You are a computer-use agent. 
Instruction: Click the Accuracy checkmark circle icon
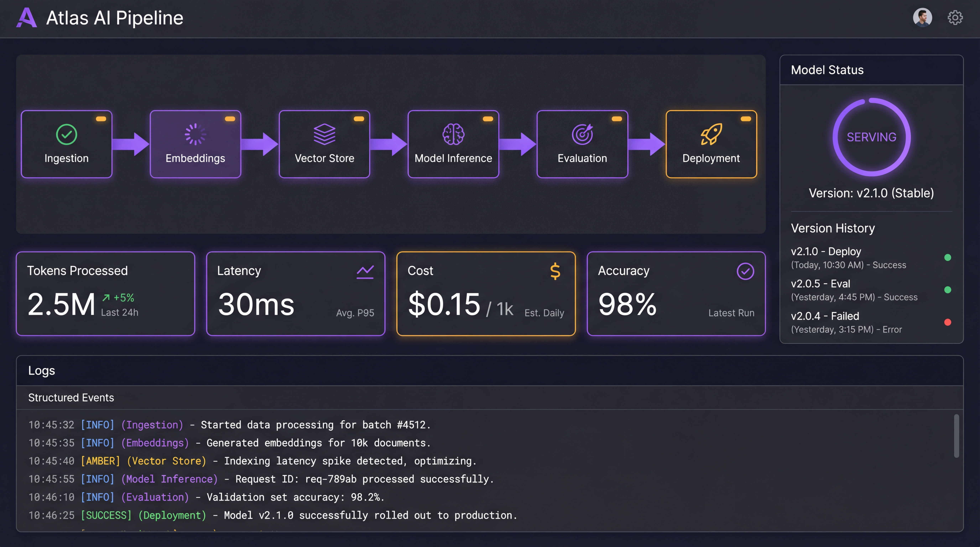tap(745, 272)
